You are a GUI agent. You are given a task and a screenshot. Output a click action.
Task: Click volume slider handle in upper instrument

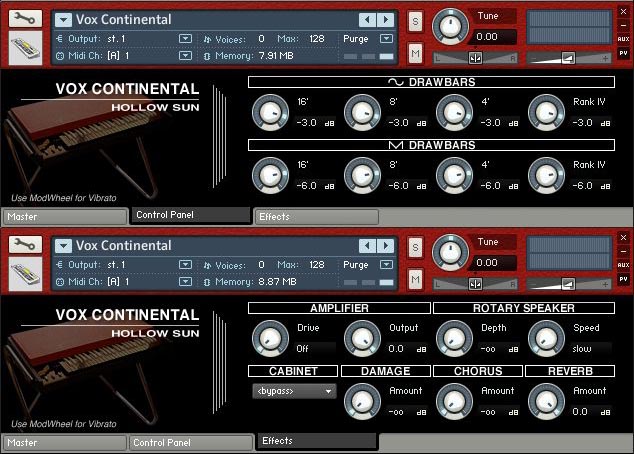click(x=568, y=58)
